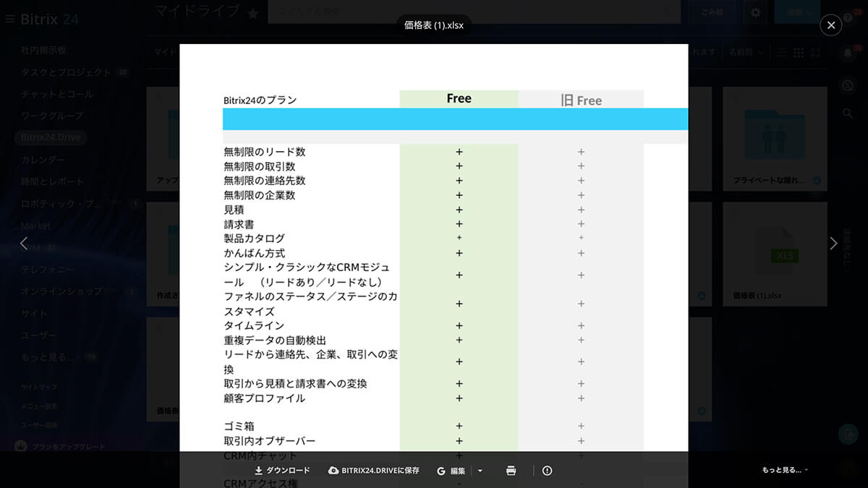
Task: Open the file in Google editor via 編集
Action: point(451,471)
